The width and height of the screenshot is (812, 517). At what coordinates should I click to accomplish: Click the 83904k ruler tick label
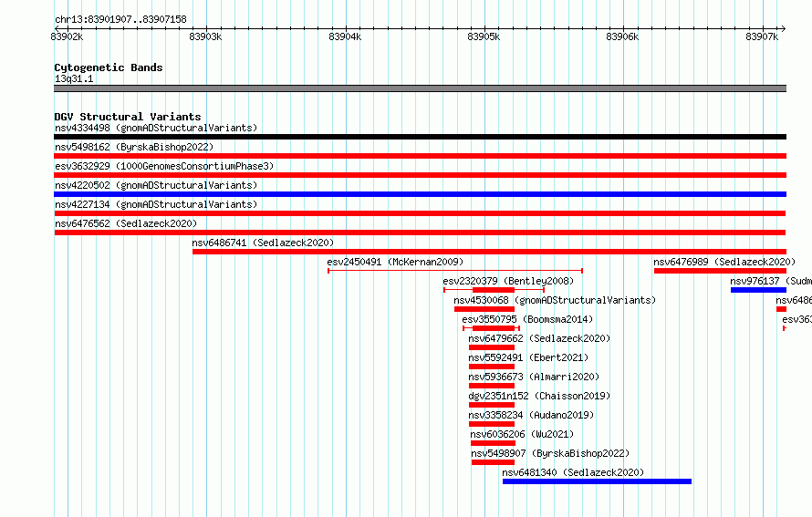(345, 36)
